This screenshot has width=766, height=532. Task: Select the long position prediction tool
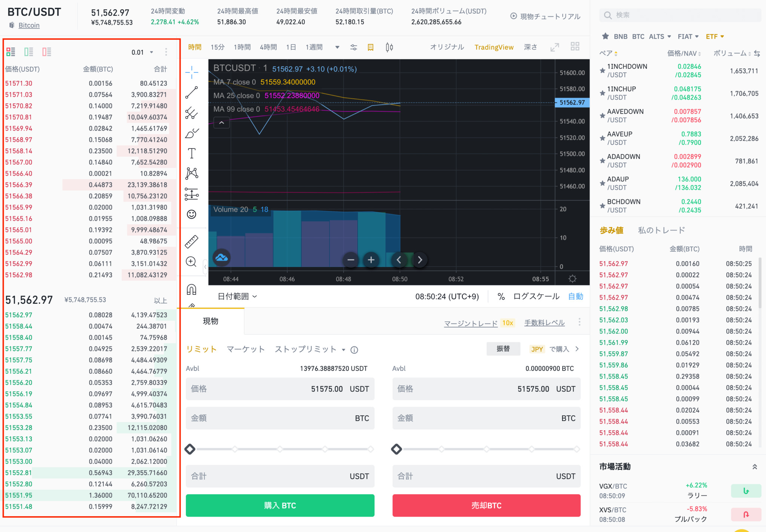pyautogui.click(x=191, y=194)
